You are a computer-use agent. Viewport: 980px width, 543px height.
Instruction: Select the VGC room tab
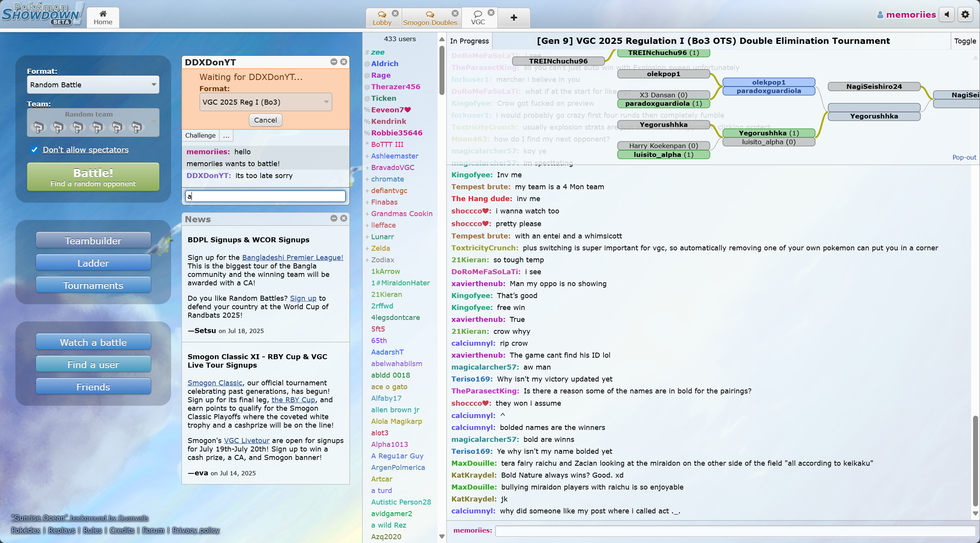[478, 18]
